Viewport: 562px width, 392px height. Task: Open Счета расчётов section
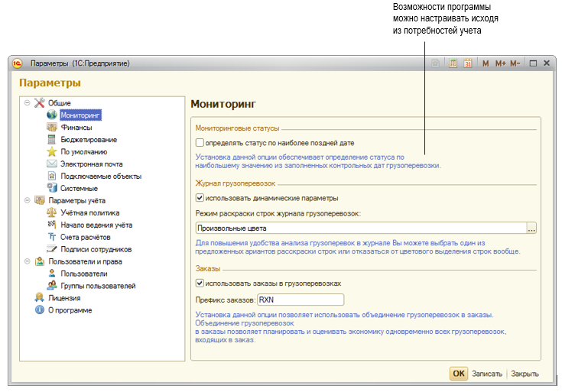tap(86, 237)
